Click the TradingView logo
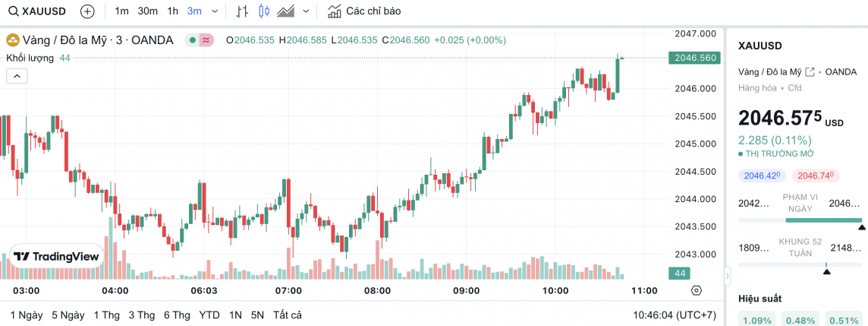This screenshot has height=326, width=868. (x=57, y=257)
